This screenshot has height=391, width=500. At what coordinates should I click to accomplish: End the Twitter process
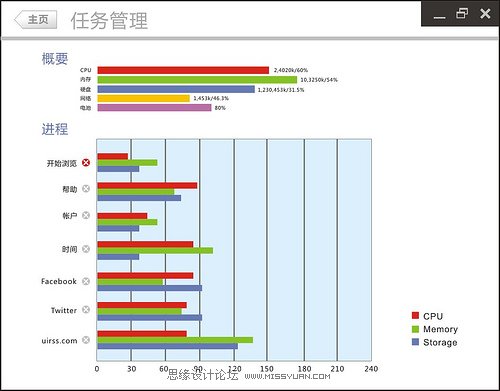point(86,310)
